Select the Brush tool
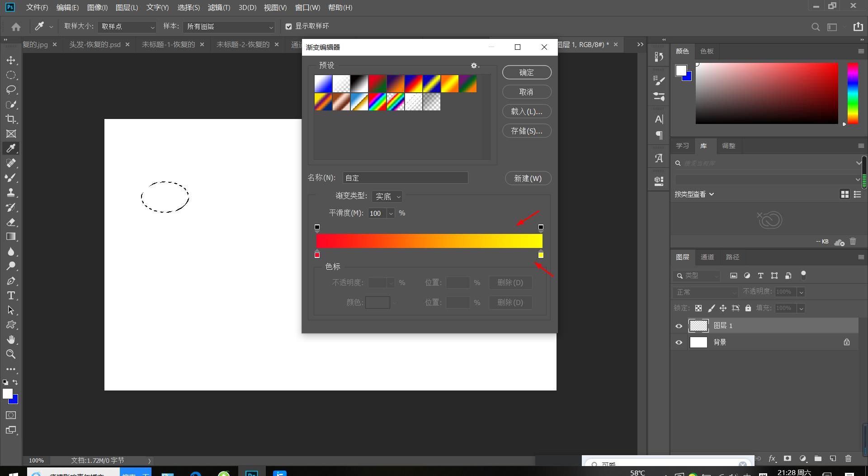868x476 pixels. click(x=11, y=178)
